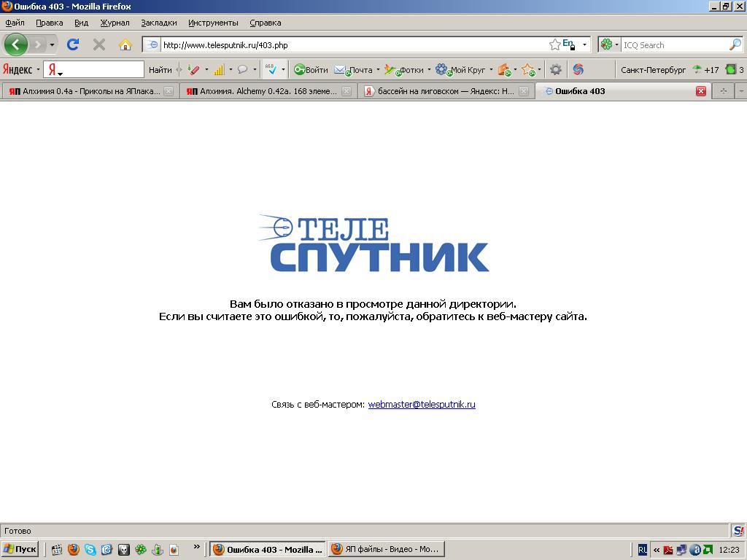Go forward with the grey forward arrow
The width and height of the screenshot is (747, 560).
pos(37,45)
